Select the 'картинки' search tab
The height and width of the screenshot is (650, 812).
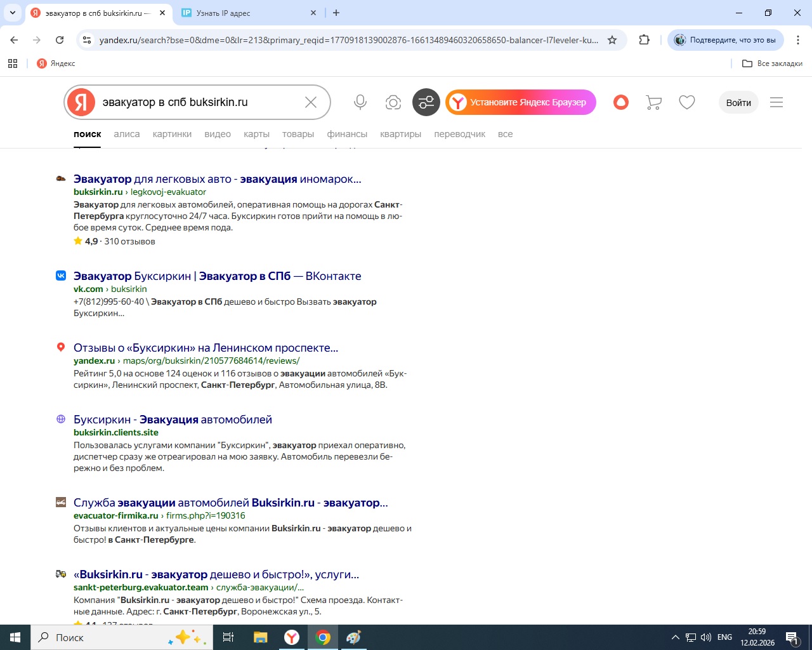[172, 134]
